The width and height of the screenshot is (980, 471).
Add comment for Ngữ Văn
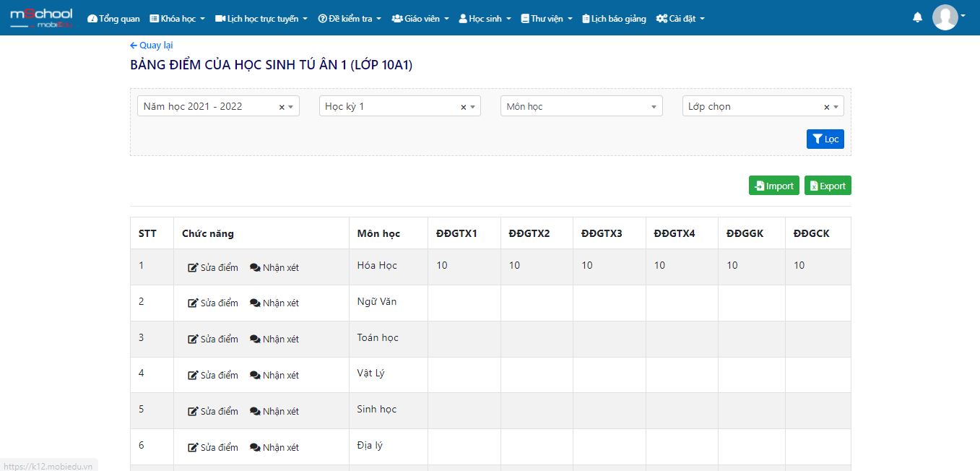click(x=274, y=303)
